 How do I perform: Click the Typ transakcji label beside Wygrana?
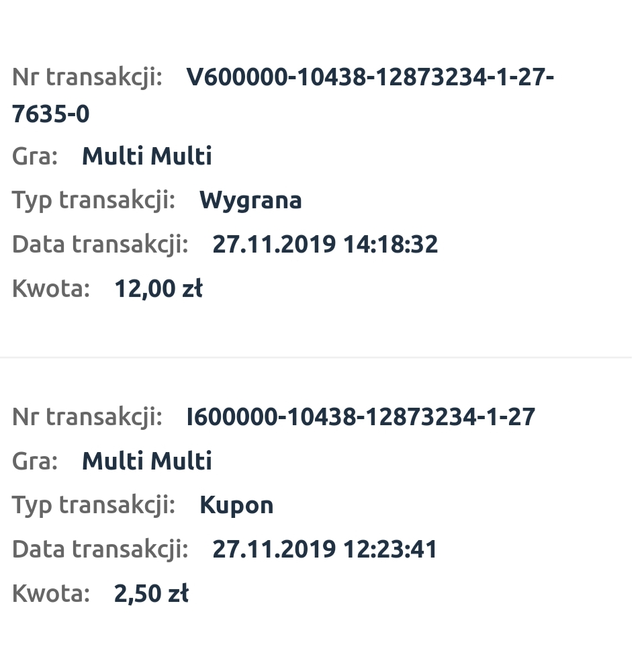pos(93,200)
